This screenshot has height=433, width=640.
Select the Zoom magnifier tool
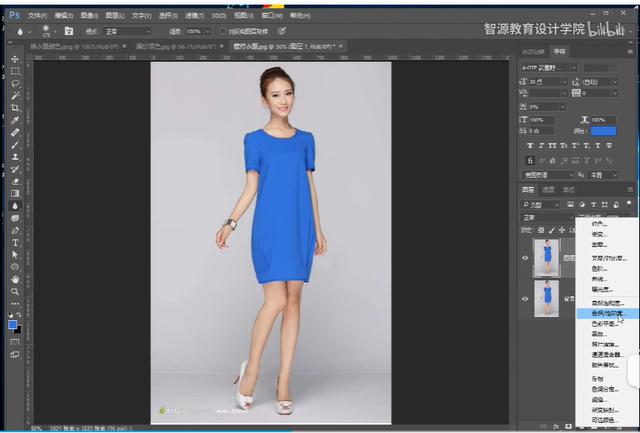click(15, 291)
